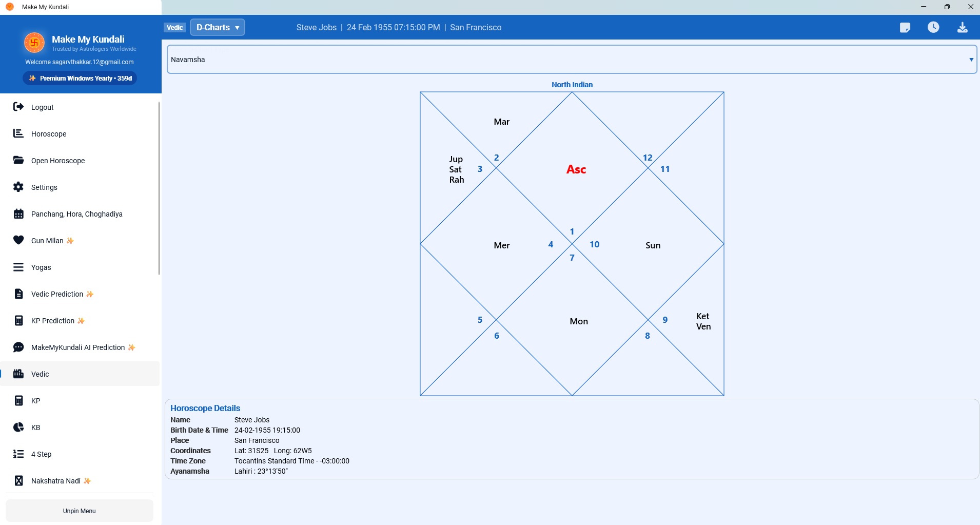Open Horoscope via its sidebar icon
Image resolution: width=980 pixels, height=525 pixels.
click(x=18, y=133)
